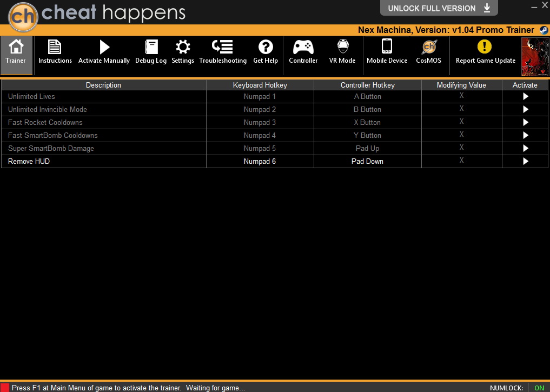
Task: Click the Nex Machina game cover thumbnail
Action: point(535,57)
